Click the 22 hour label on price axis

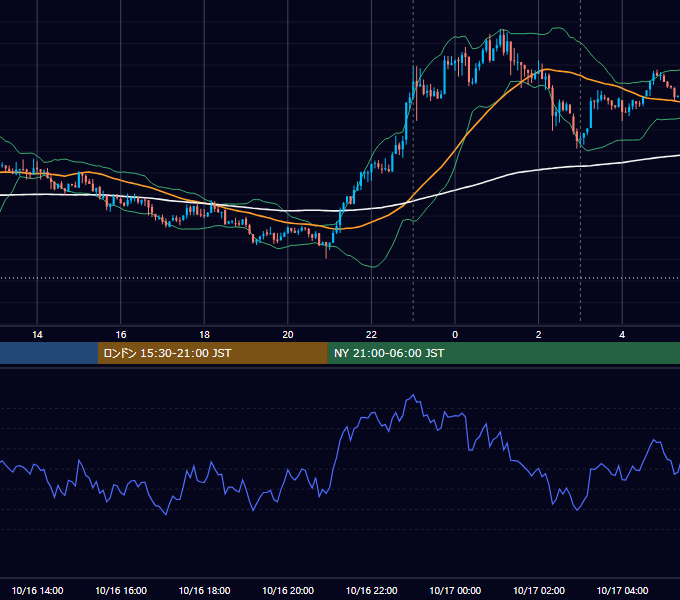point(371,335)
